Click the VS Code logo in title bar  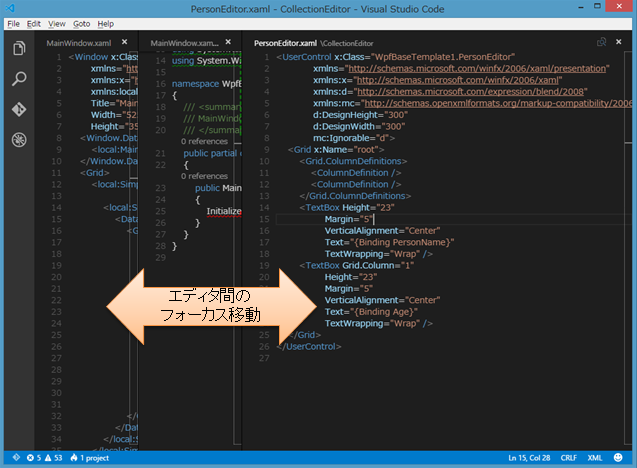pyautogui.click(x=10, y=8)
